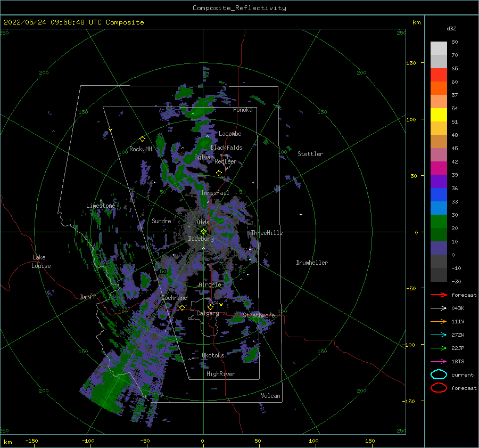Select the Drumheller label
The image size is (479, 448).
click(x=312, y=263)
